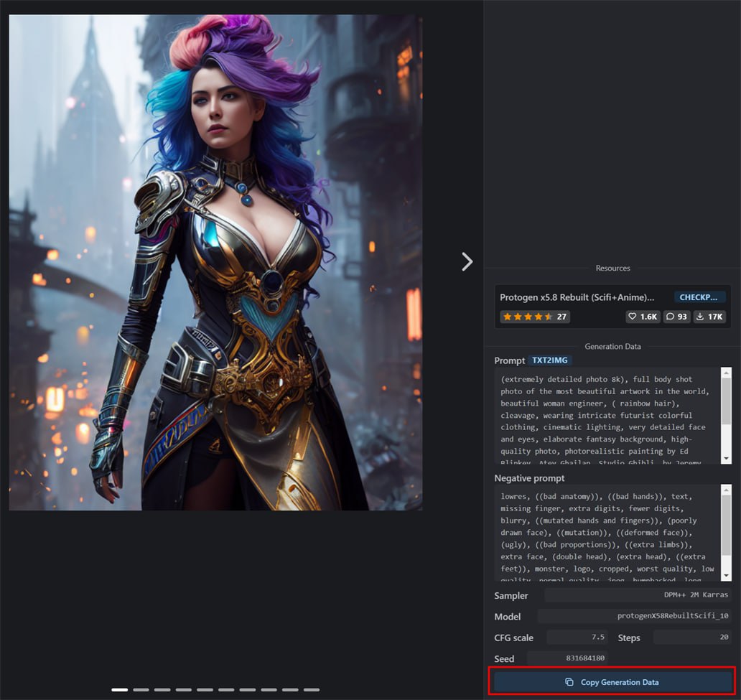Click the star rating showing 27
741x700 pixels.
tap(534, 317)
